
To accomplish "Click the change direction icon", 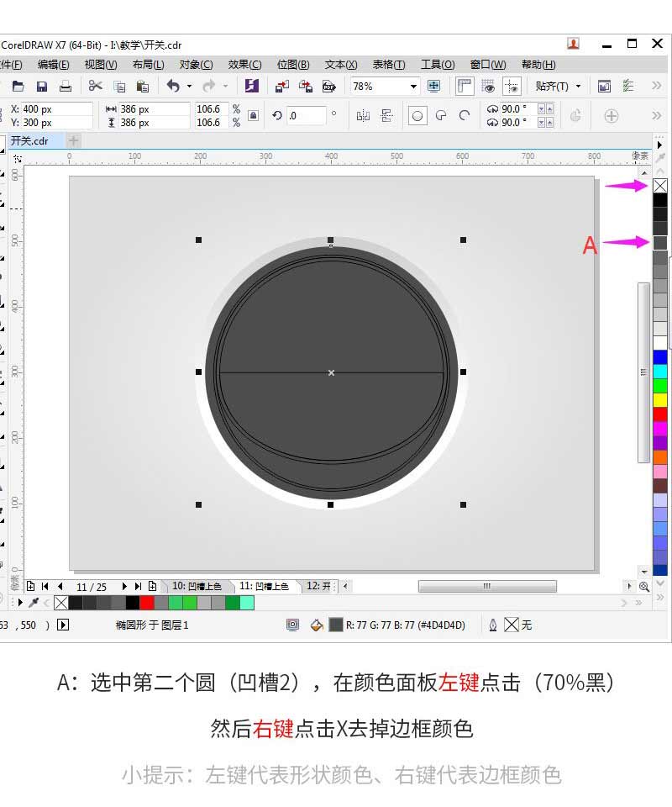I will 575,116.
